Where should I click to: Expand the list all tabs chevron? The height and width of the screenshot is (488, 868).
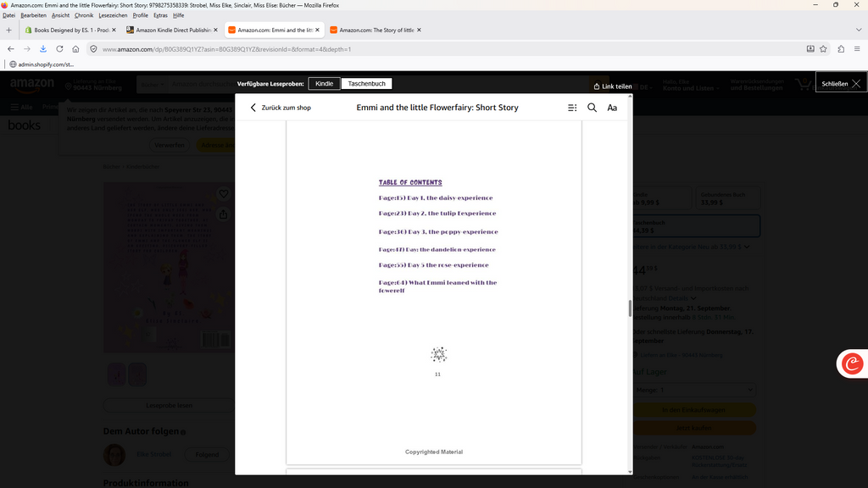click(859, 30)
